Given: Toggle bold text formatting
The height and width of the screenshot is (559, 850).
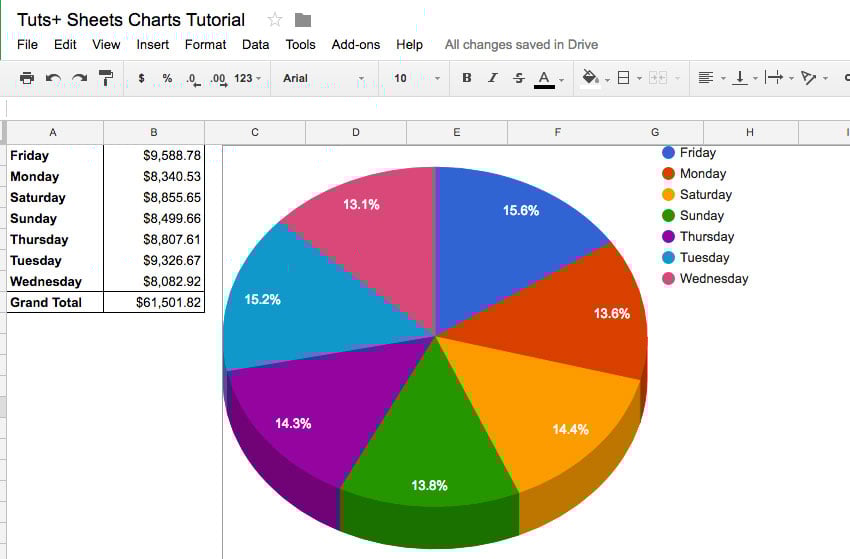Looking at the screenshot, I should pyautogui.click(x=466, y=78).
